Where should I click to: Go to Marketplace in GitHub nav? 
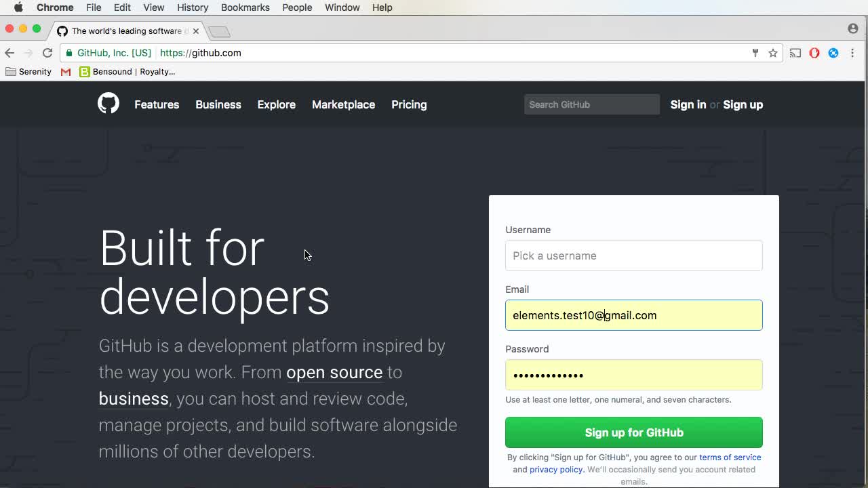pyautogui.click(x=343, y=104)
